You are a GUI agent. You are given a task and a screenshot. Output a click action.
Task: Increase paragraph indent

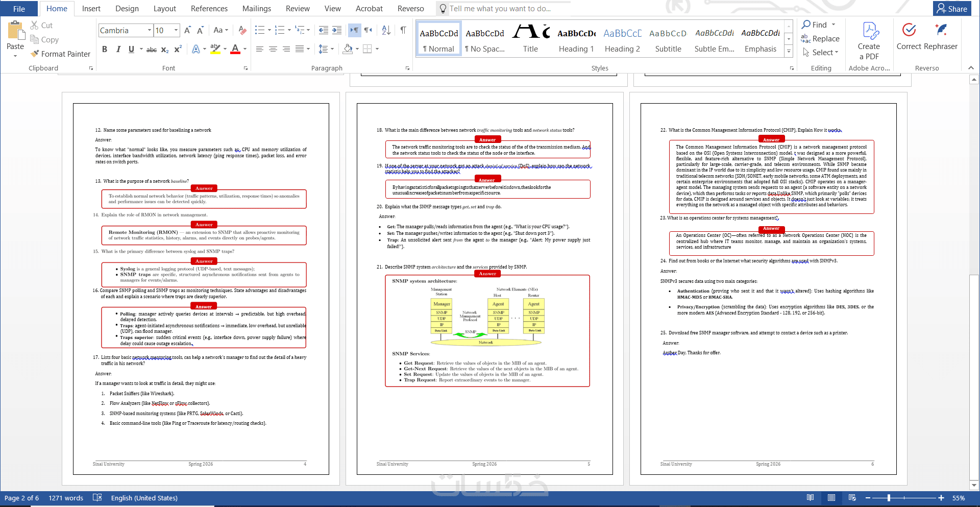click(x=337, y=31)
